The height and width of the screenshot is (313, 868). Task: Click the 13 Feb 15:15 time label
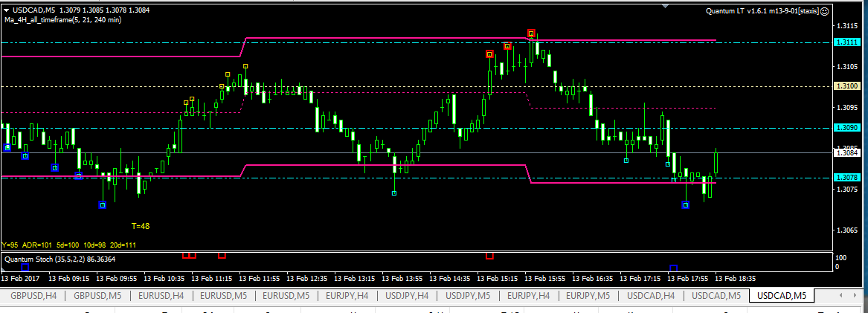coord(498,278)
